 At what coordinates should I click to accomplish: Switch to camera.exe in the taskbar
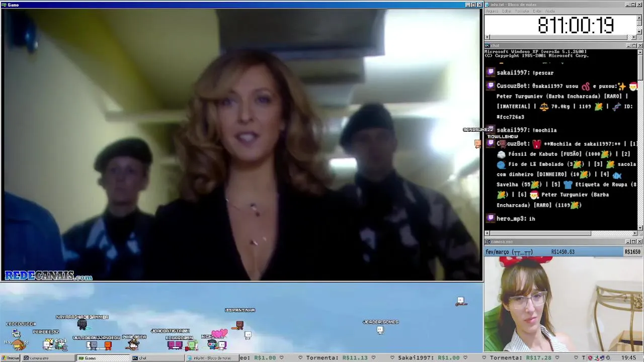click(x=49, y=358)
